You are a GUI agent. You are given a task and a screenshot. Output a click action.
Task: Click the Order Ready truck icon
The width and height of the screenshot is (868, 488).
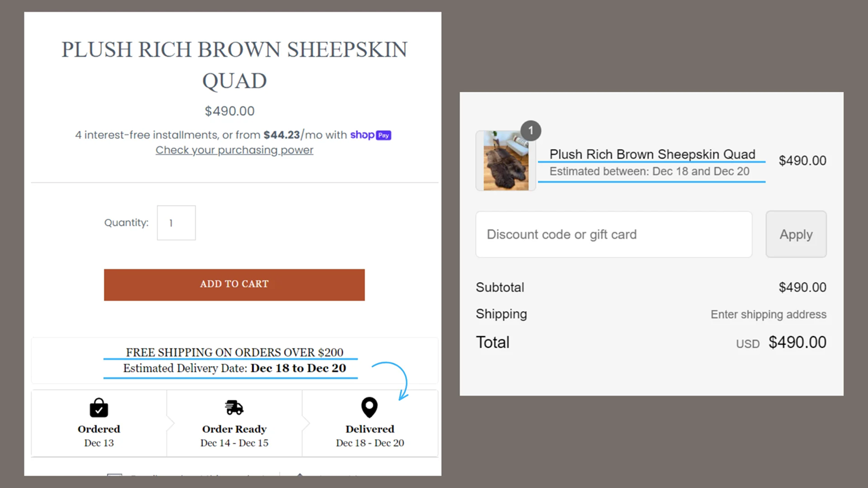pos(234,407)
